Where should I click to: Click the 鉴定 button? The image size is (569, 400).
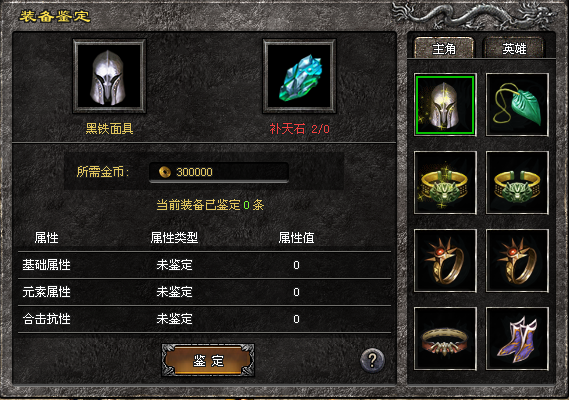coord(208,360)
